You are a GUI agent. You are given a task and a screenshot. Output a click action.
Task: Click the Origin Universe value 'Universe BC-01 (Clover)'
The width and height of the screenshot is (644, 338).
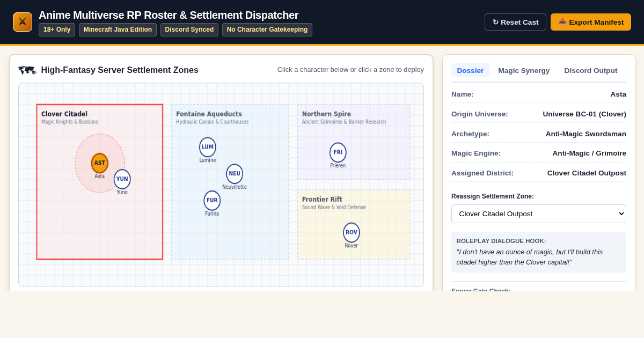point(584,114)
